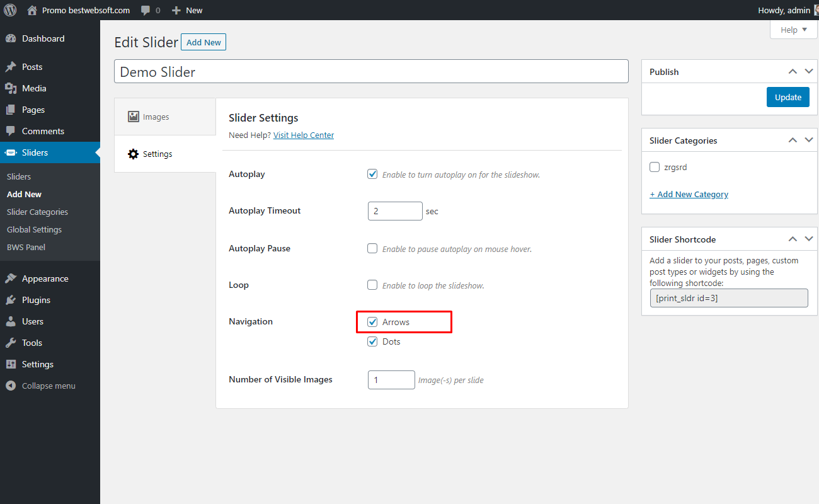Click the Update button
The height and width of the screenshot is (504, 819).
(788, 97)
